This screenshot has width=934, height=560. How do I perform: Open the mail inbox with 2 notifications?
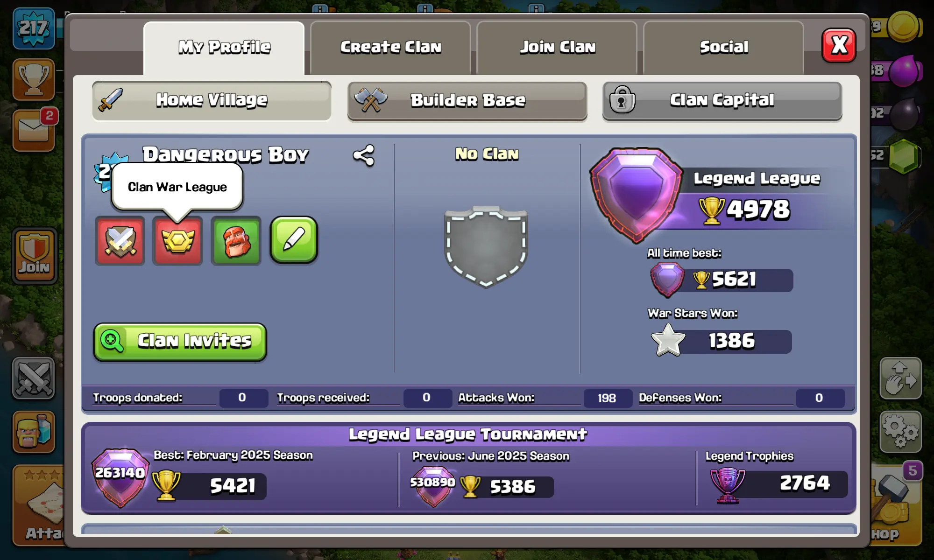[x=34, y=130]
